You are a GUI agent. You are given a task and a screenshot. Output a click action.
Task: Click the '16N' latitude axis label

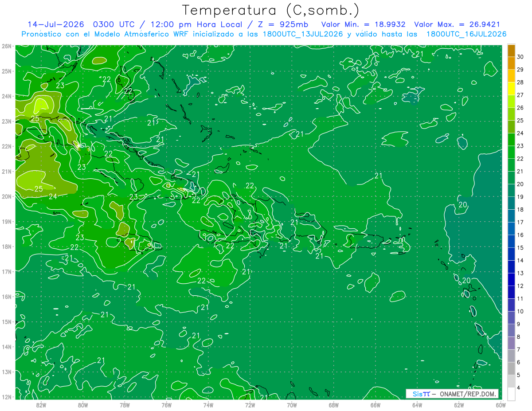coord(6,297)
